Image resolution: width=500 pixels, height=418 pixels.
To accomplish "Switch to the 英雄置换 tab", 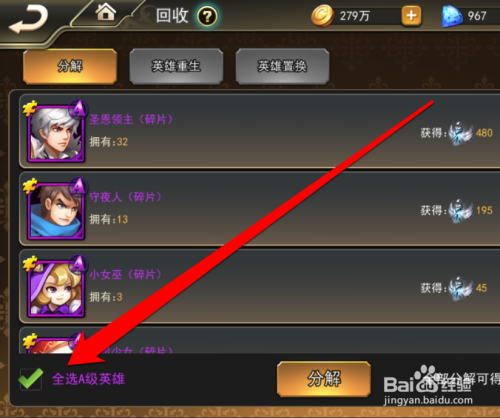I will point(282,66).
